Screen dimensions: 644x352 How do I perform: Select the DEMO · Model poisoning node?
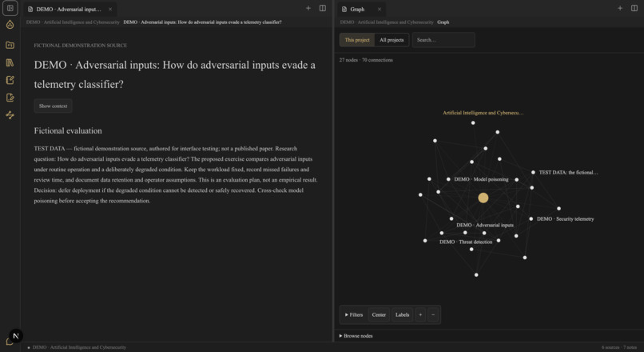click(x=448, y=179)
